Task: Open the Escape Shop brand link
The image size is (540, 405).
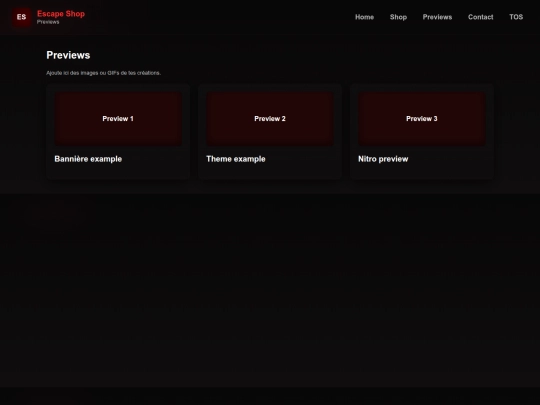Action: [61, 14]
